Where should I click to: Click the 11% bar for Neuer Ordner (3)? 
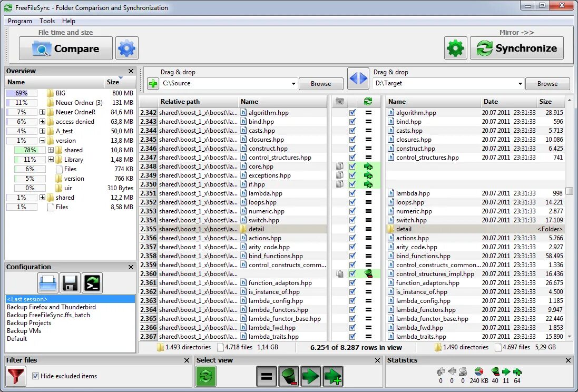coord(22,103)
